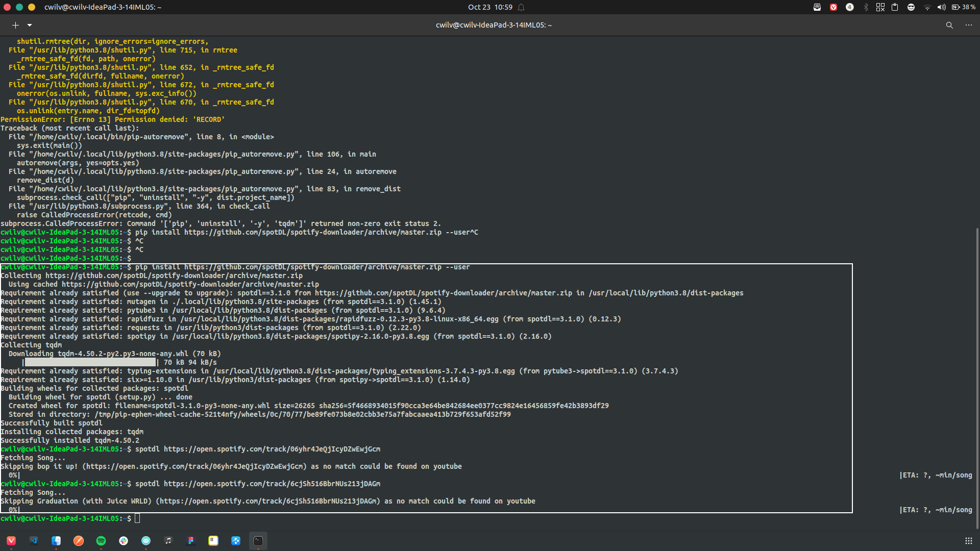Screen dimensions: 980x551
Task: Open the yellow hash notes app in dock
Action: [213, 541]
